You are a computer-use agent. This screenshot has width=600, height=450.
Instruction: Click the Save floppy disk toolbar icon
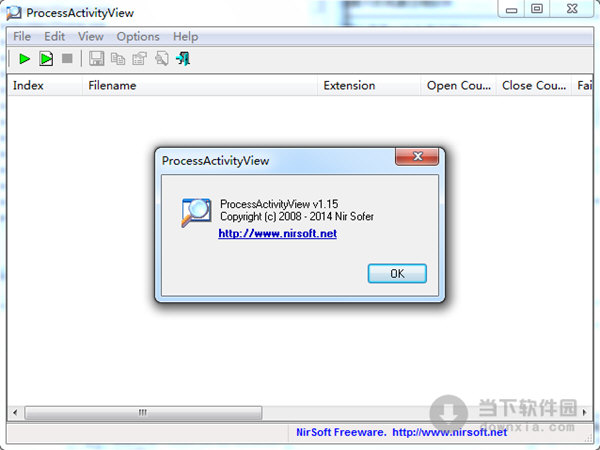click(x=96, y=59)
